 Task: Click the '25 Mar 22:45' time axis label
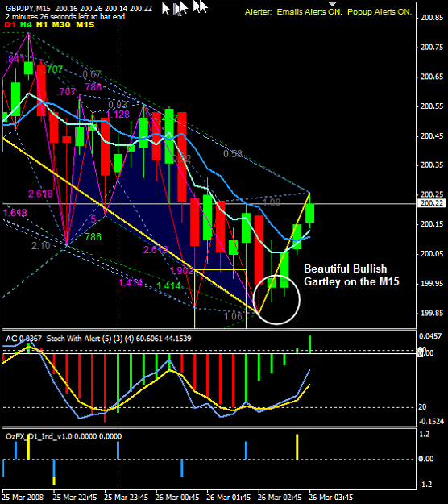[x=75, y=498]
